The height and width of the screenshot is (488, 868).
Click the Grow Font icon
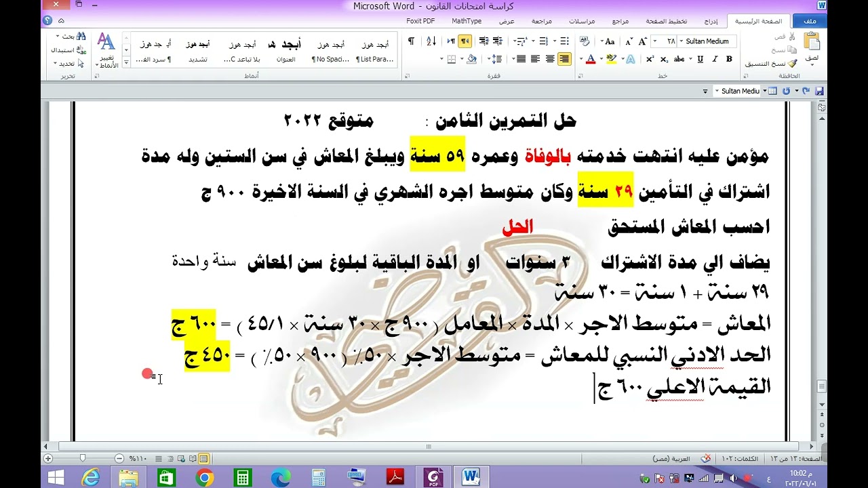click(x=642, y=41)
